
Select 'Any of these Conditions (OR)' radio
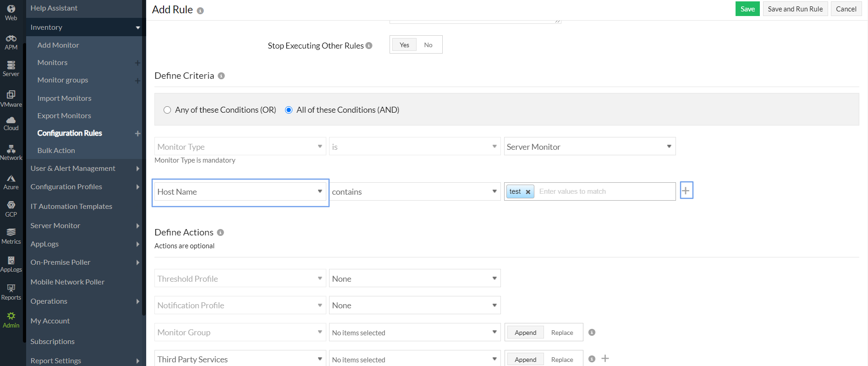pos(167,110)
